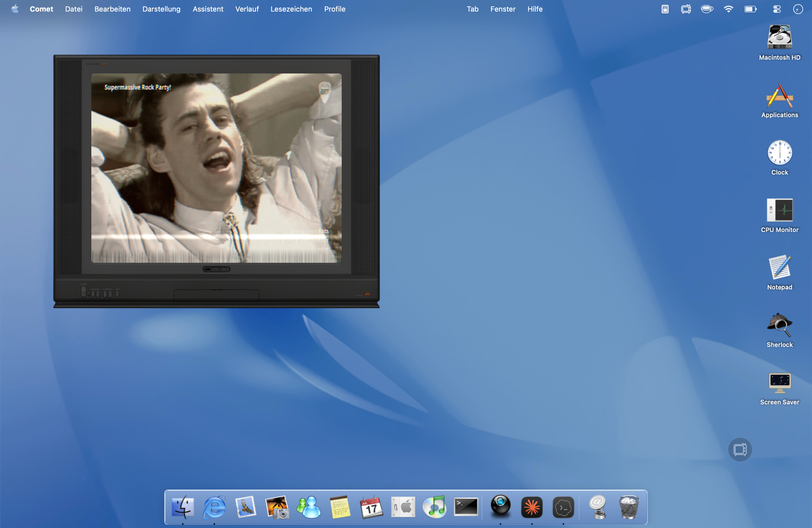Open the Hilfe menu
The height and width of the screenshot is (528, 812).
pyautogui.click(x=535, y=9)
